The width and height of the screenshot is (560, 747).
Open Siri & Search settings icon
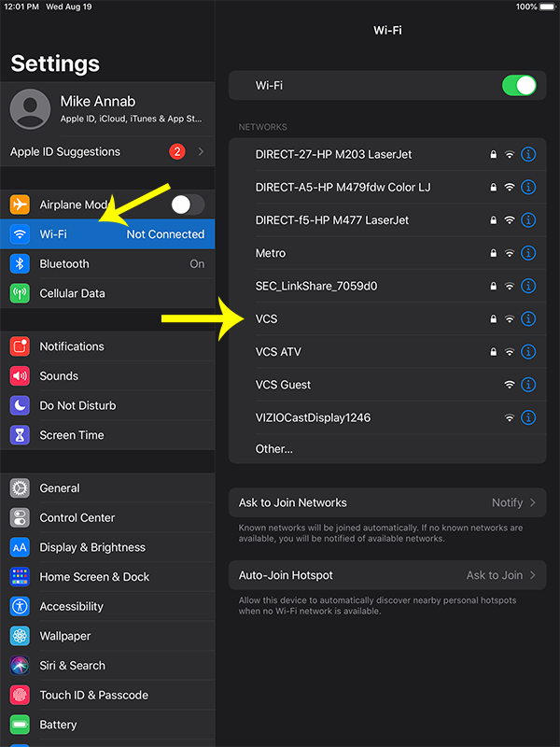(x=21, y=666)
